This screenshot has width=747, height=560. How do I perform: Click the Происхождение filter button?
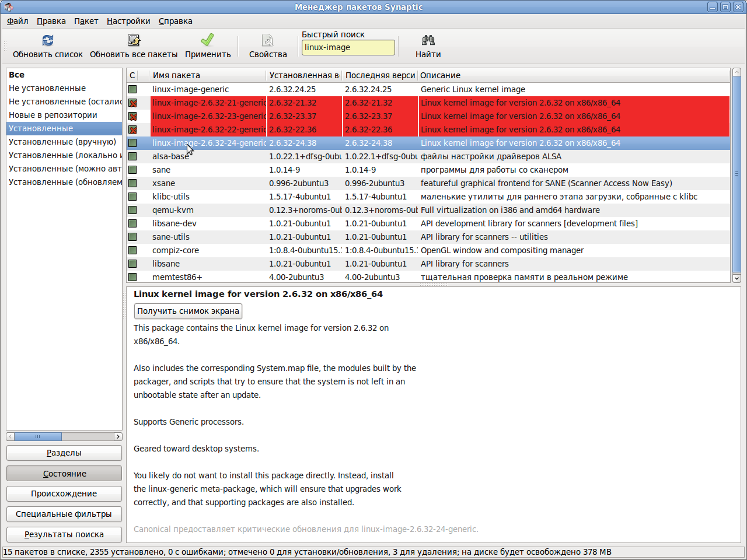click(64, 494)
